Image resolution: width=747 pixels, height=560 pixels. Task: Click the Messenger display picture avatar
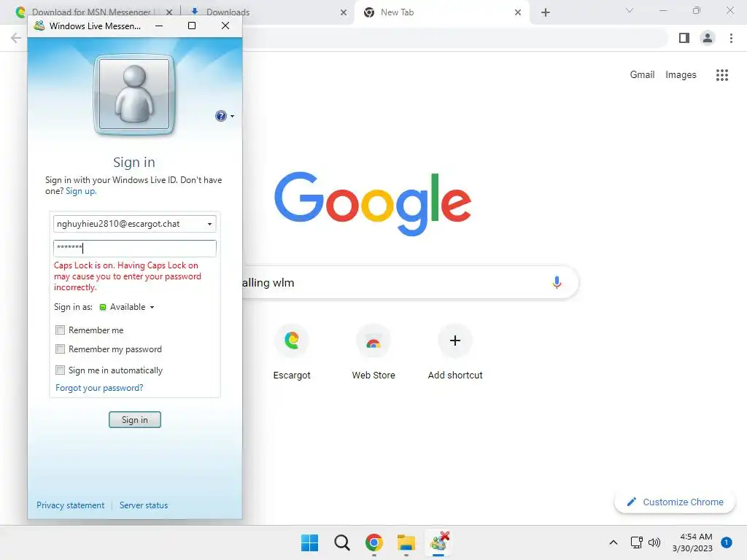click(134, 94)
